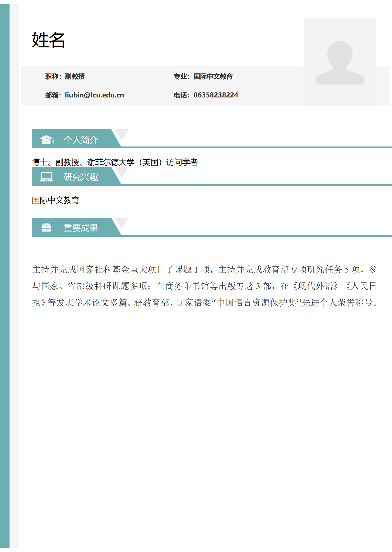Click the 姓名 name heading
392x552 pixels.
(48, 40)
